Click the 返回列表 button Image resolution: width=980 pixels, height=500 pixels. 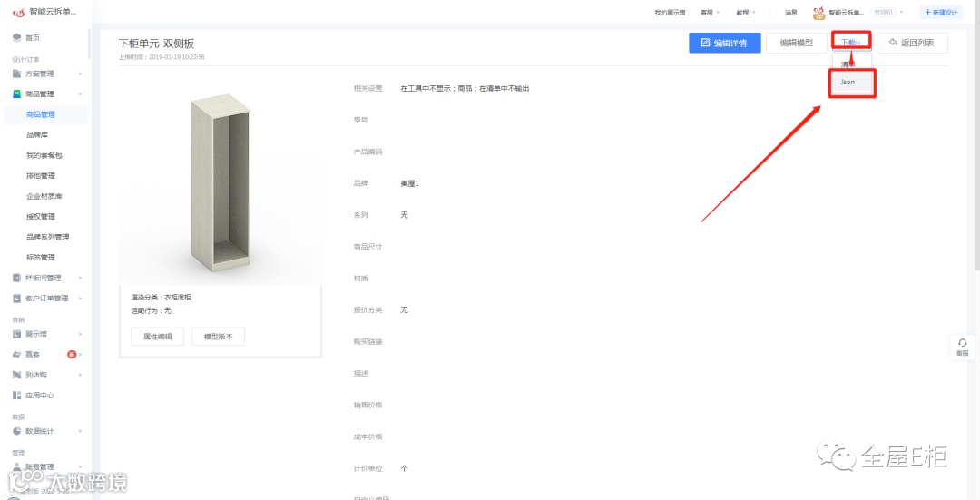[913, 44]
